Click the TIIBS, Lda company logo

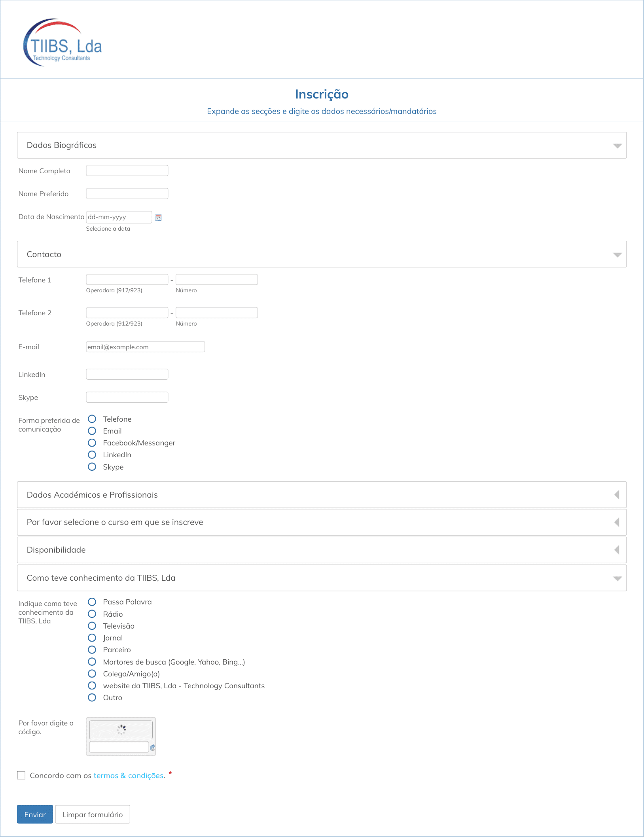coord(63,43)
